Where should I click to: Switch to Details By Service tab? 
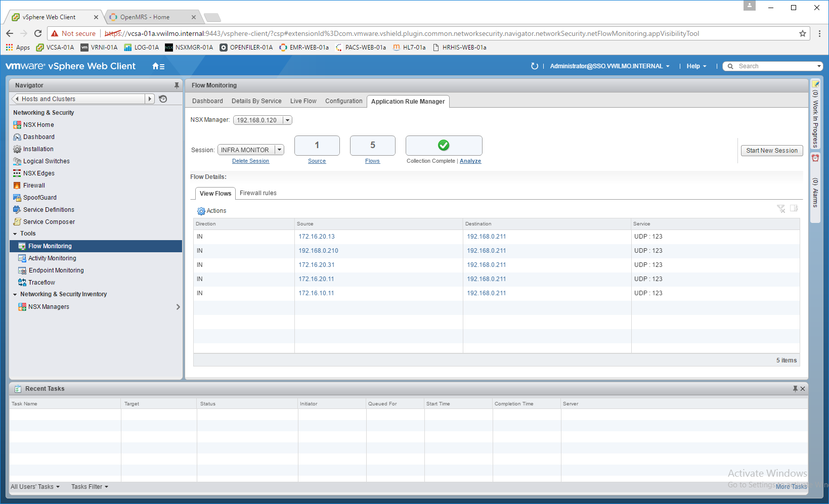[256, 101]
